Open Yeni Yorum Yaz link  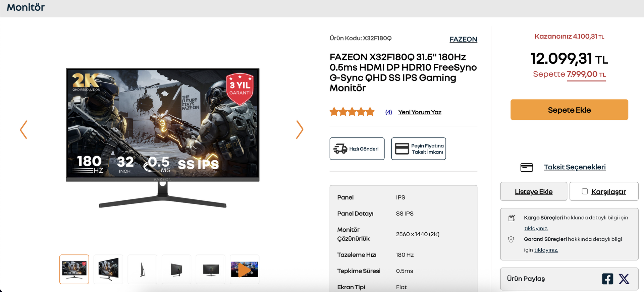tap(420, 112)
